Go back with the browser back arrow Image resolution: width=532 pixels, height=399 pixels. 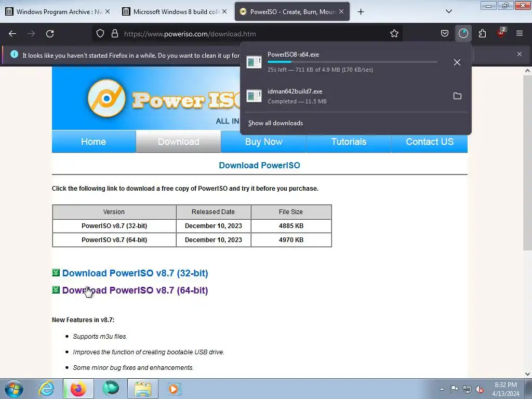[12, 34]
